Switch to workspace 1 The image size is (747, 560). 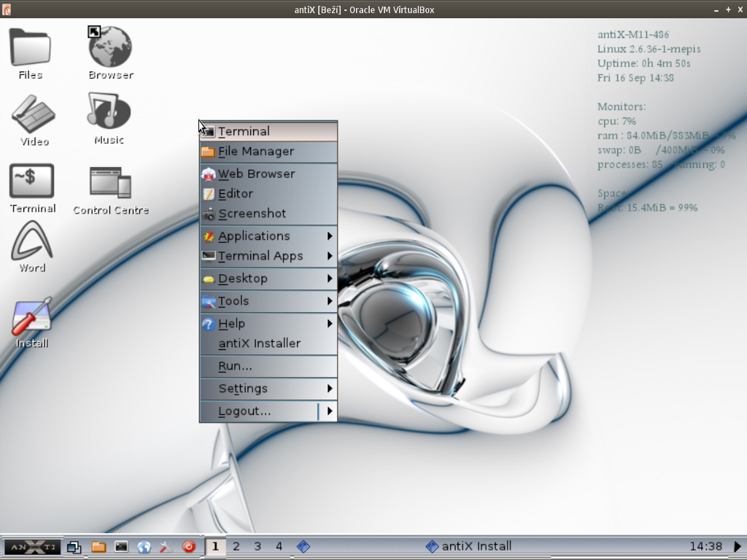point(215,547)
